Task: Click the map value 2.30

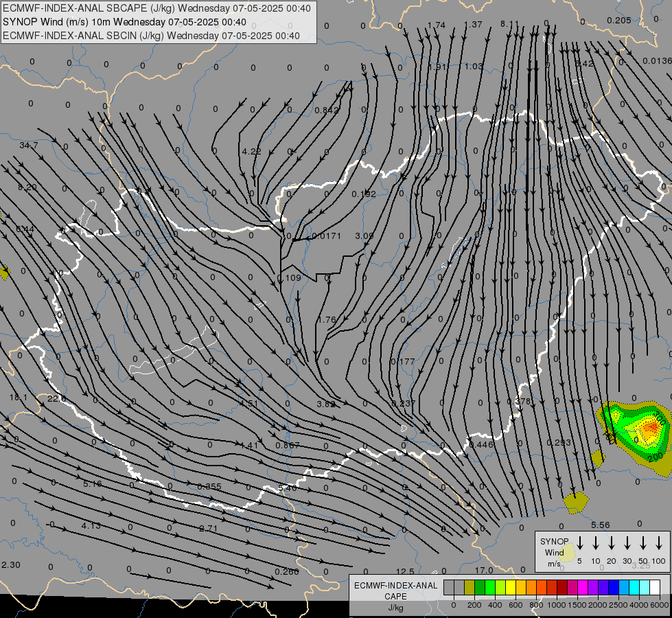Action: [x=11, y=565]
